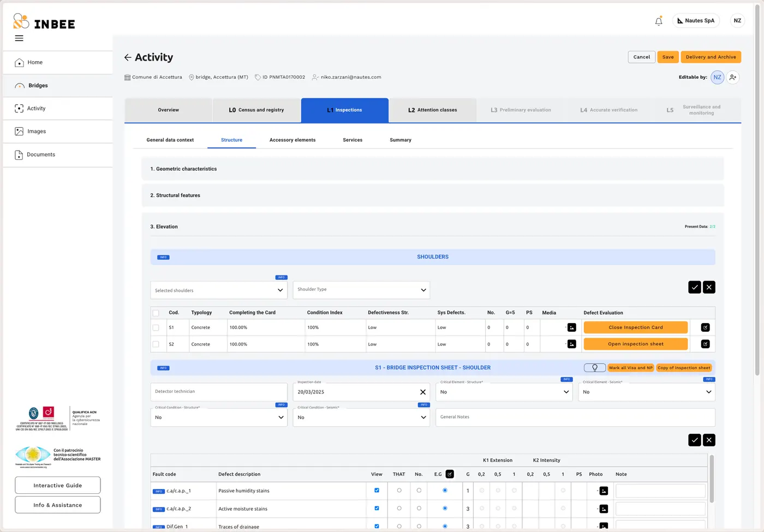Screen dimensions: 764x532
Task: Select E.G radio for Active moisture stains
Action: coord(445,509)
